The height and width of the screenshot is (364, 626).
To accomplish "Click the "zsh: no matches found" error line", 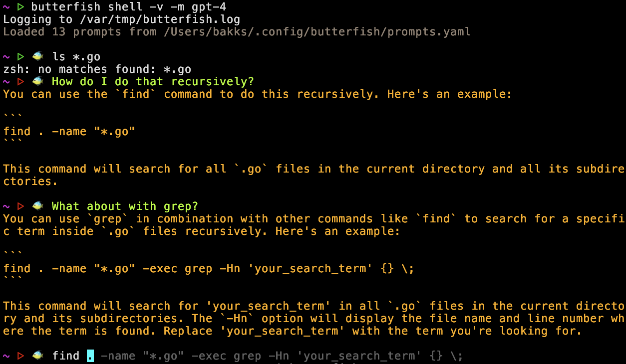I will 97,69.
